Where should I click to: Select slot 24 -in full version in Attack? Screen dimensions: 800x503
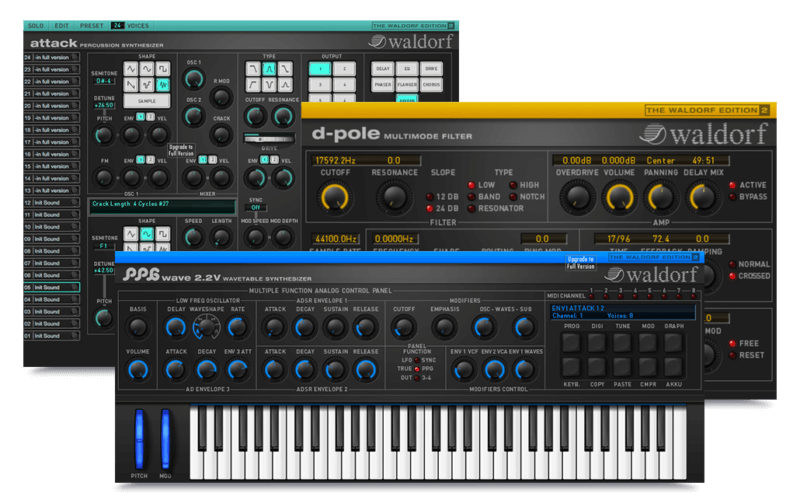52,57
